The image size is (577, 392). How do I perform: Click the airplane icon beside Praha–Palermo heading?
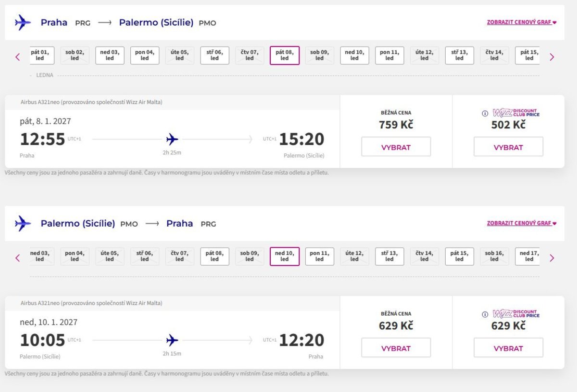(23, 23)
